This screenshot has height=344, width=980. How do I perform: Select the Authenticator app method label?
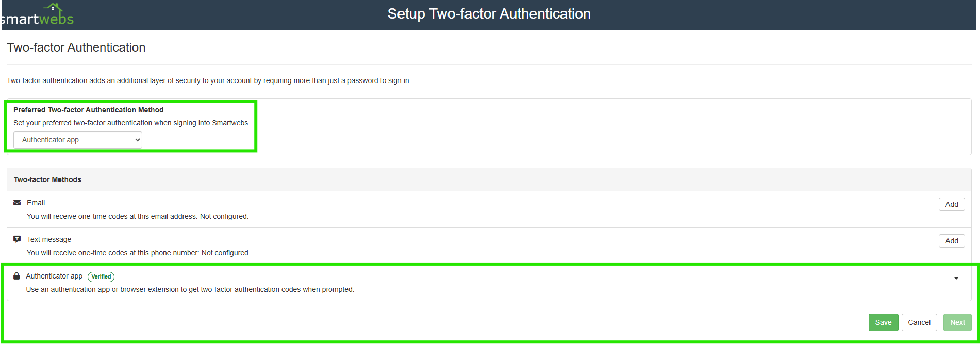point(54,276)
